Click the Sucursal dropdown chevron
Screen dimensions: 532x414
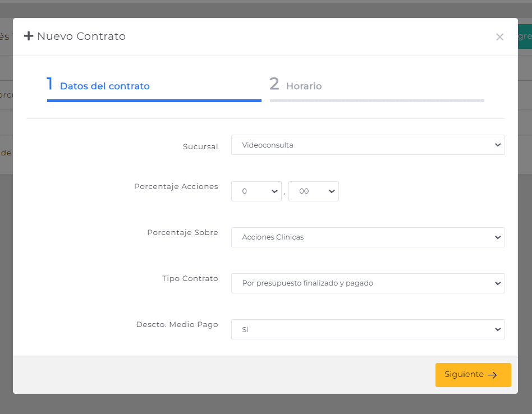(498, 145)
